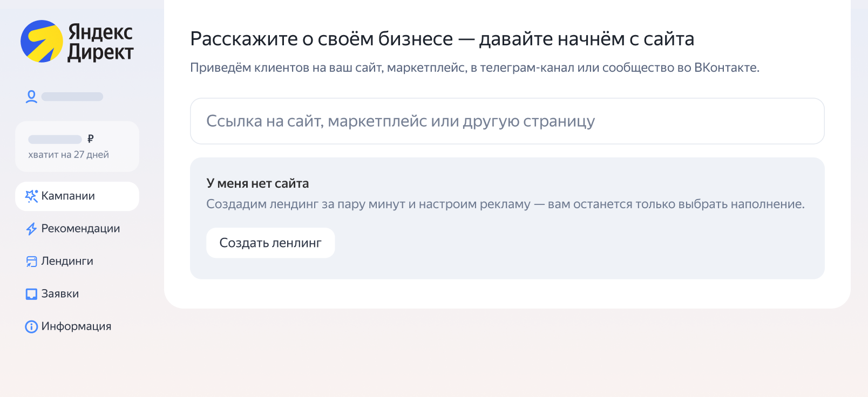
Task: Click the ruble currency symbol
Action: [x=91, y=139]
